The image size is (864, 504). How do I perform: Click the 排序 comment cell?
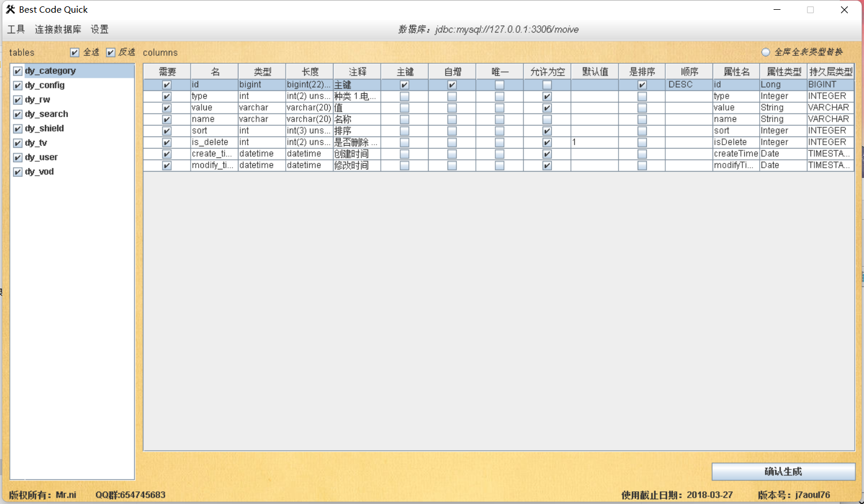coord(357,131)
